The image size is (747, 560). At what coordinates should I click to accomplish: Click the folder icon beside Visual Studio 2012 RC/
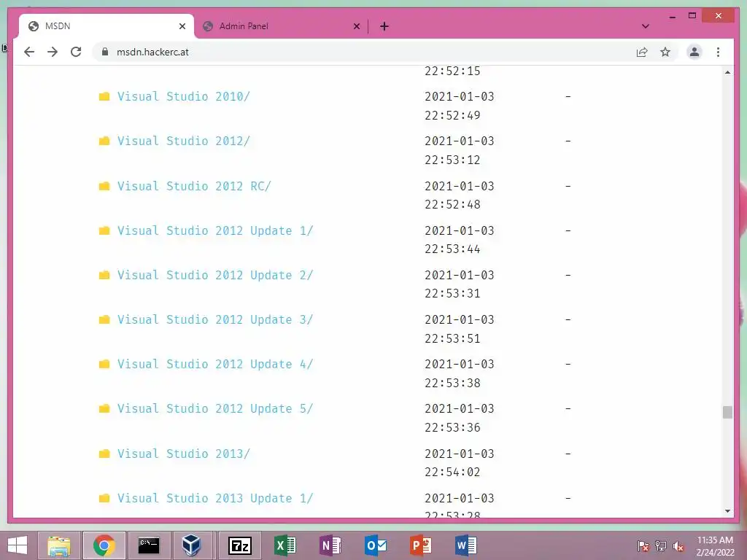click(104, 186)
